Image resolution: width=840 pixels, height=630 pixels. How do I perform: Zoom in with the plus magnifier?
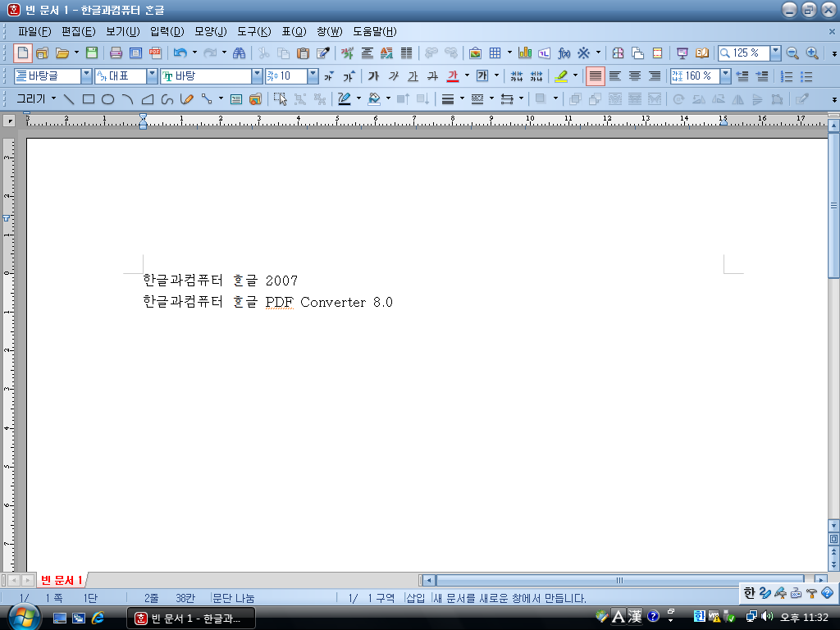coord(813,53)
